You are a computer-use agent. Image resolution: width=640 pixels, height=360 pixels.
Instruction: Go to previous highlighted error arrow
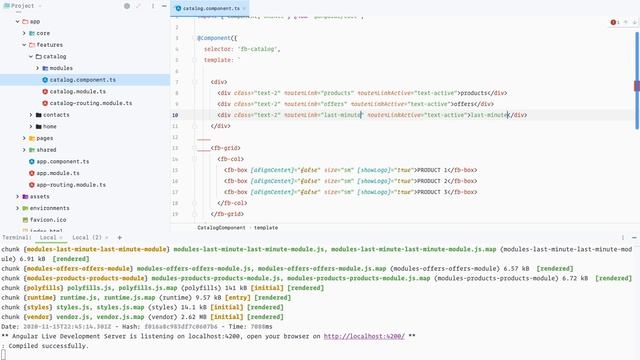(626, 22)
